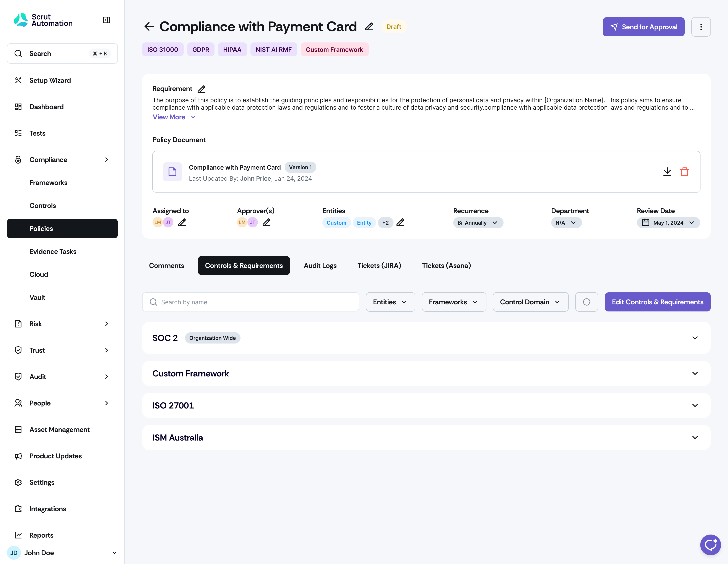Download the policy document
This screenshot has height=564, width=728.
[x=667, y=172]
